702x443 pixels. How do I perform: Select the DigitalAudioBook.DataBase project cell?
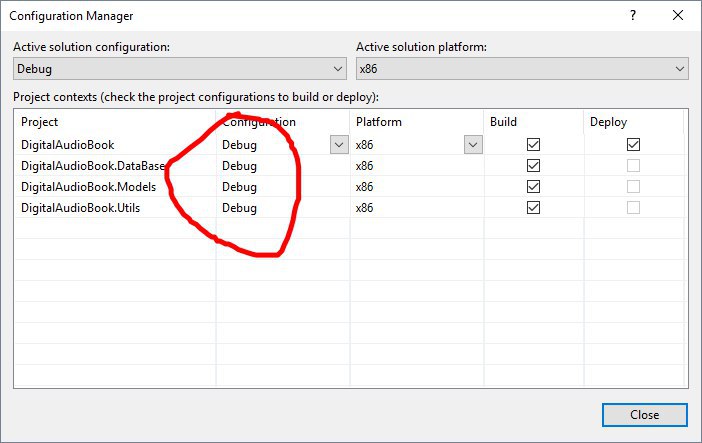pos(116,166)
